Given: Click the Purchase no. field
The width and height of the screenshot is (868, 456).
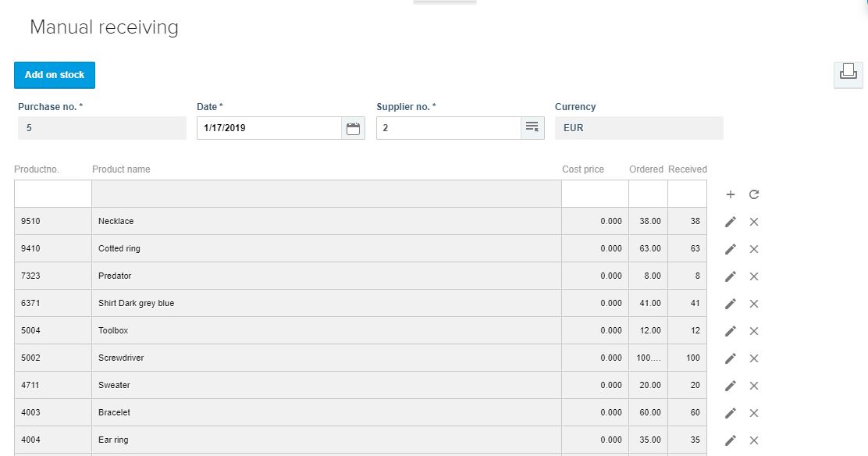Looking at the screenshot, I should pos(101,128).
